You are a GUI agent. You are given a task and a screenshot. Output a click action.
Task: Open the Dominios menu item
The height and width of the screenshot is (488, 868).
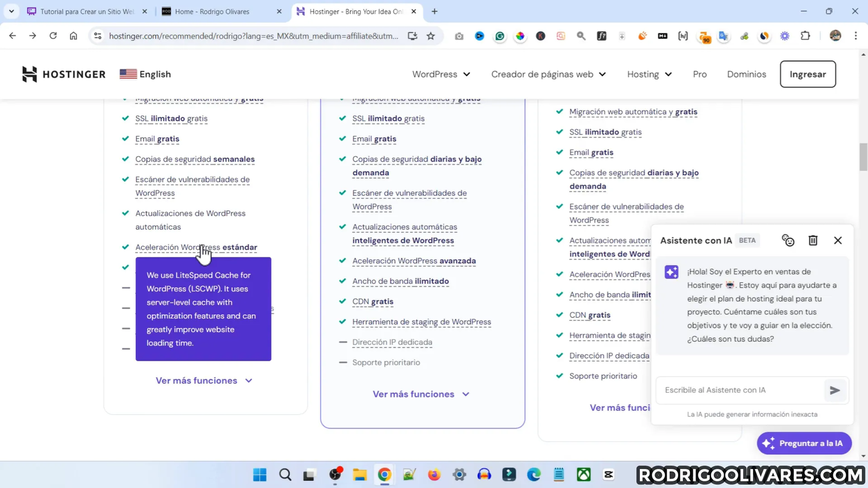click(x=746, y=74)
